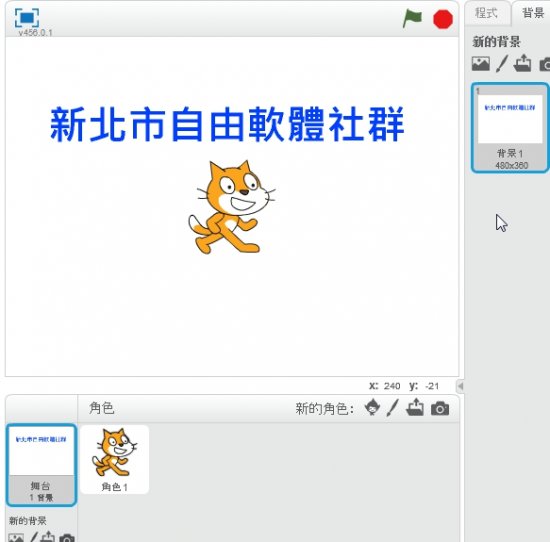Click the 480x360 size label under 背景1

[x=511, y=165]
